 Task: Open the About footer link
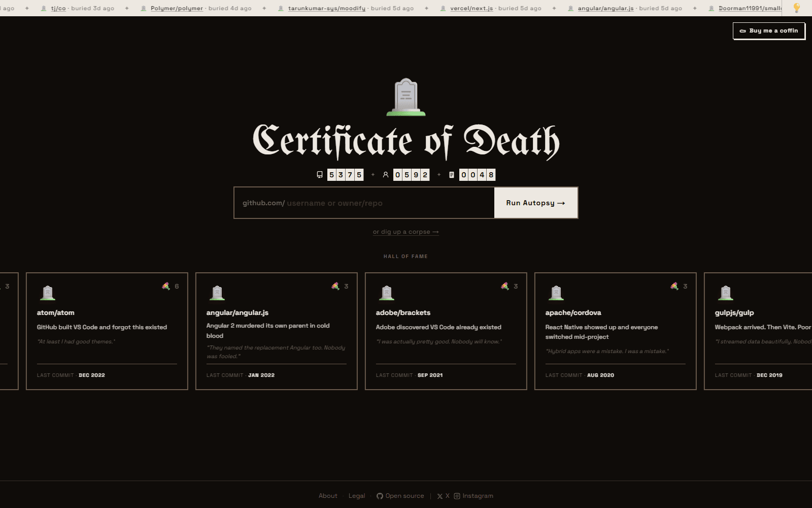pos(328,496)
